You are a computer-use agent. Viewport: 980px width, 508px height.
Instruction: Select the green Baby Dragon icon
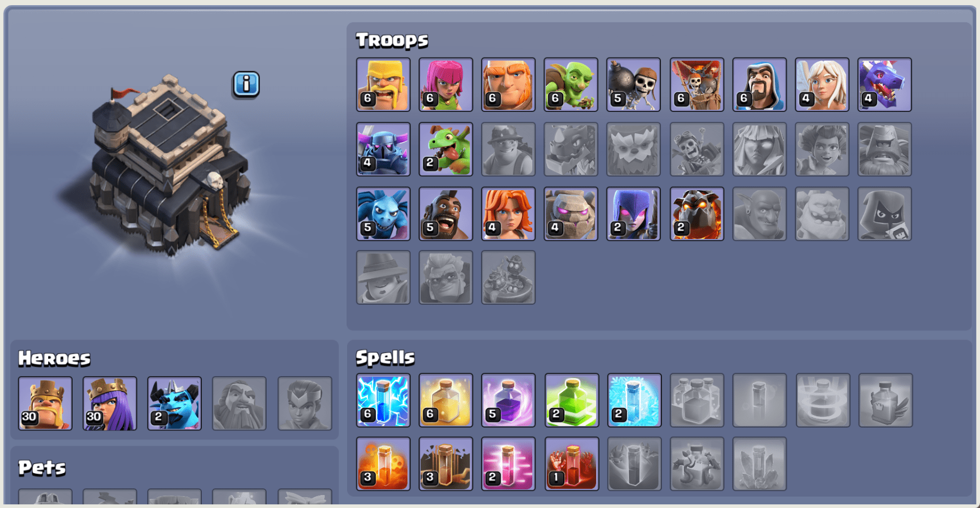pyautogui.click(x=446, y=149)
